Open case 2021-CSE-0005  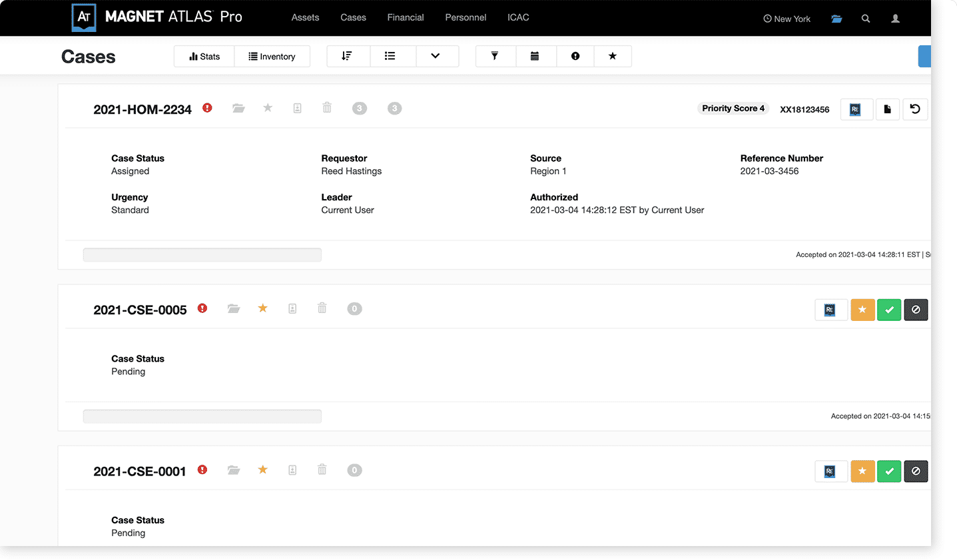click(140, 310)
